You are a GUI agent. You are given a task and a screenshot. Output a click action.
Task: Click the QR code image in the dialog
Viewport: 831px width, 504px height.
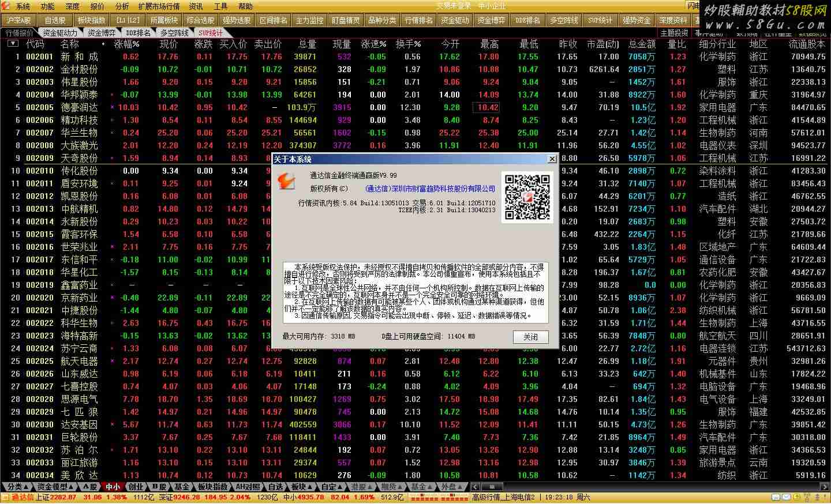[x=527, y=197]
